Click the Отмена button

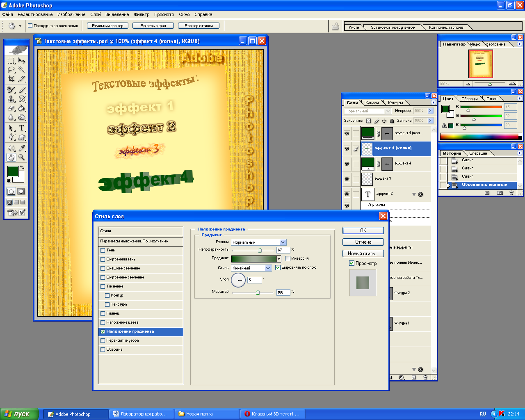coord(363,242)
